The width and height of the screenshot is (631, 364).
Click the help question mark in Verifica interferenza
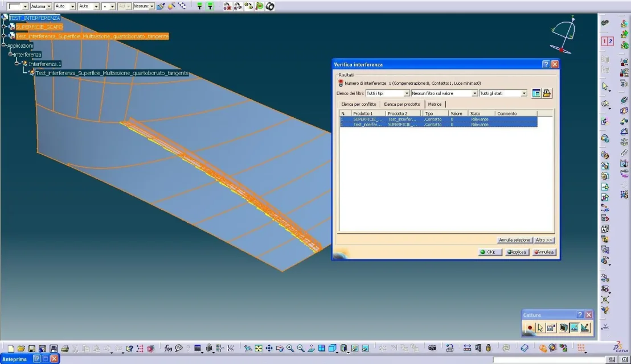pyautogui.click(x=546, y=64)
